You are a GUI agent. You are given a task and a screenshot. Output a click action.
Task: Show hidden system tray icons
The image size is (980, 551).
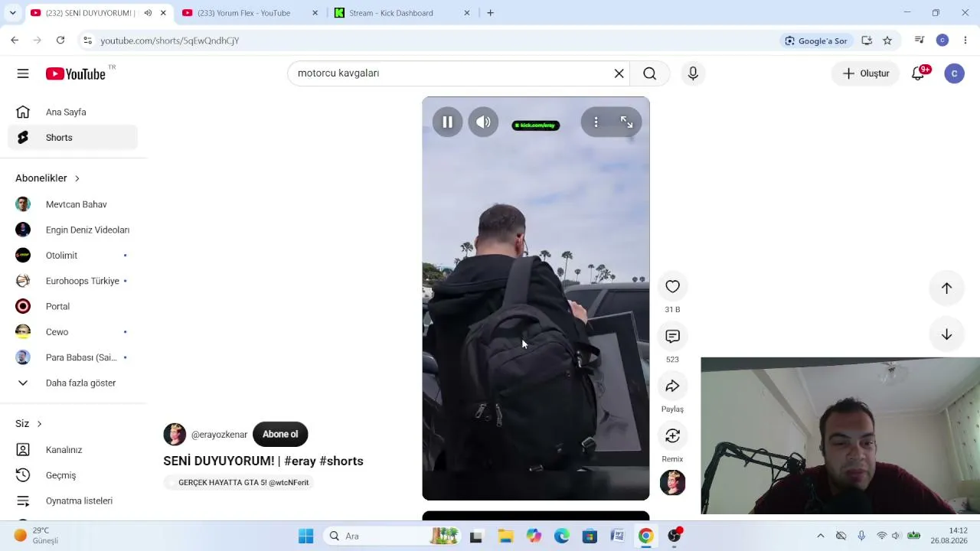tap(821, 536)
